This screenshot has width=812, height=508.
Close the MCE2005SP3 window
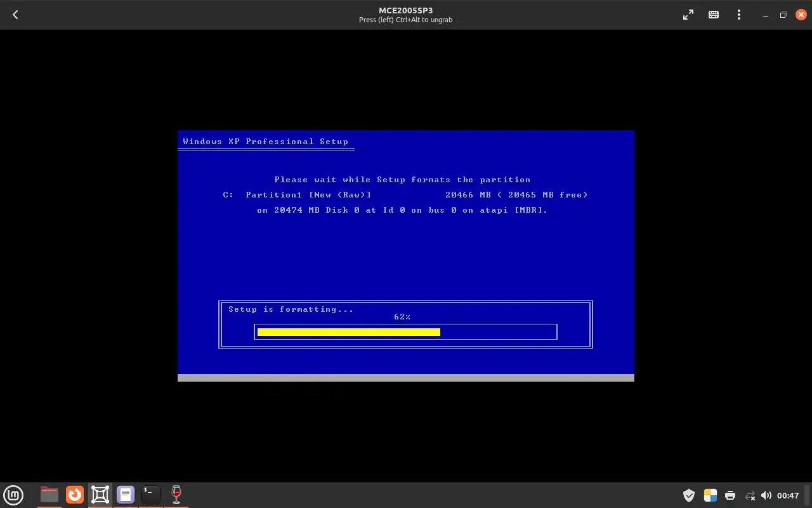pyautogui.click(x=800, y=15)
